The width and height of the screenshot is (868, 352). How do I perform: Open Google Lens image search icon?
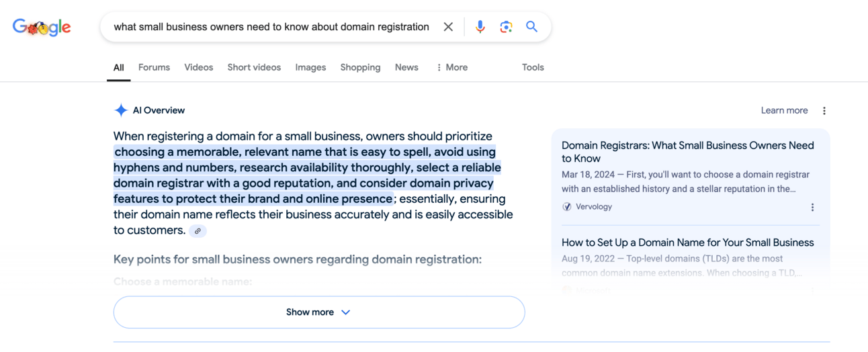[506, 27]
